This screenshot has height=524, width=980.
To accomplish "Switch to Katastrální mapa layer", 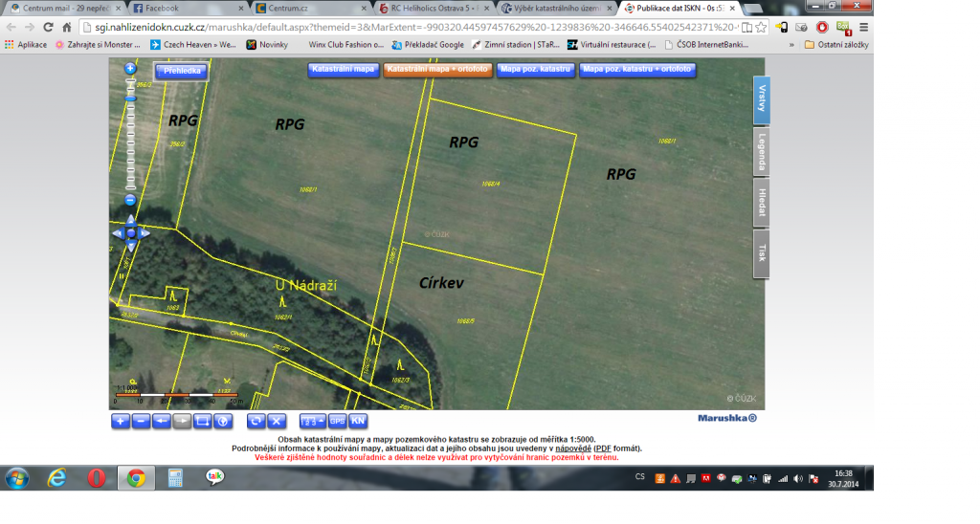I will [x=343, y=70].
